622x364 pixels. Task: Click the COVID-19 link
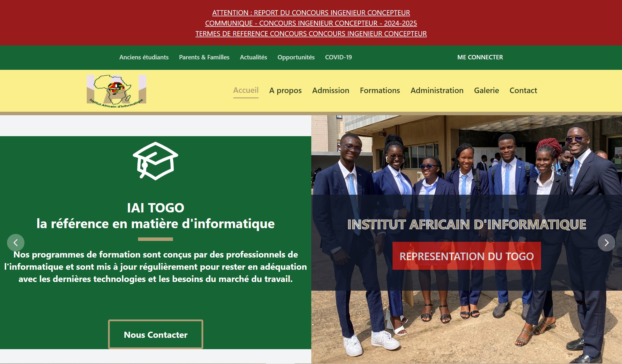pyautogui.click(x=338, y=57)
